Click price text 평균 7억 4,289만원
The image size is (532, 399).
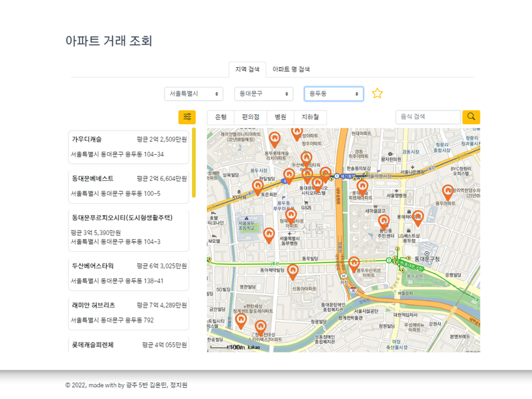coord(161,306)
